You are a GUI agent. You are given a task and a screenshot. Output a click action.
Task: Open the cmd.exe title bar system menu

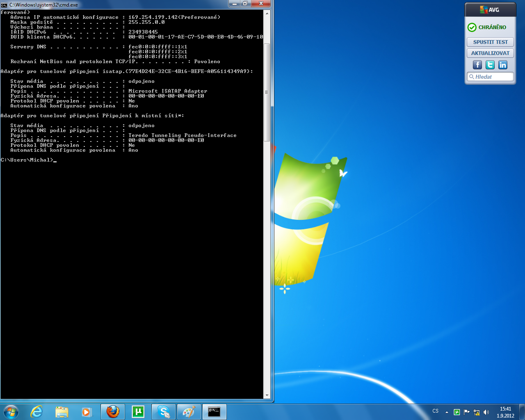click(4, 5)
